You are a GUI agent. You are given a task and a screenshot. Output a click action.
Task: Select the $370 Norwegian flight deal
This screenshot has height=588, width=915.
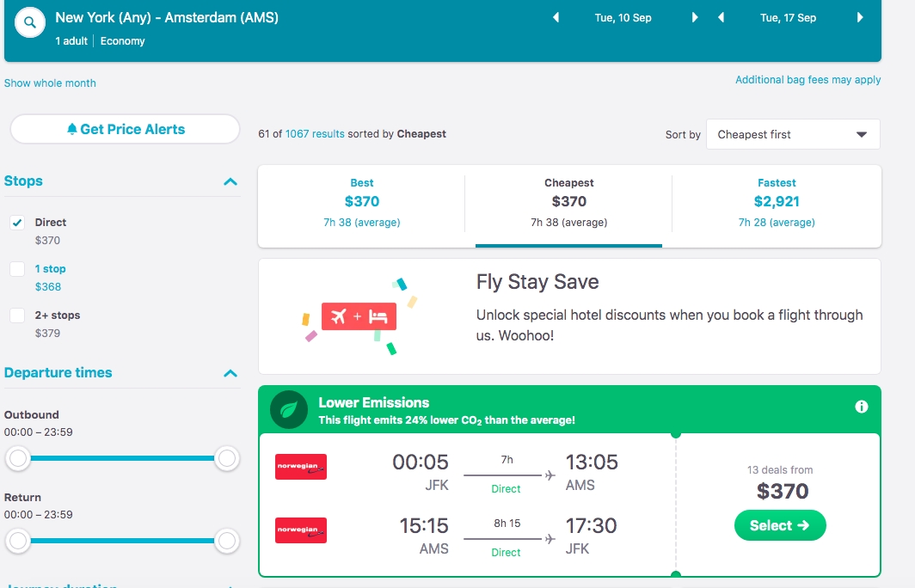[780, 525]
